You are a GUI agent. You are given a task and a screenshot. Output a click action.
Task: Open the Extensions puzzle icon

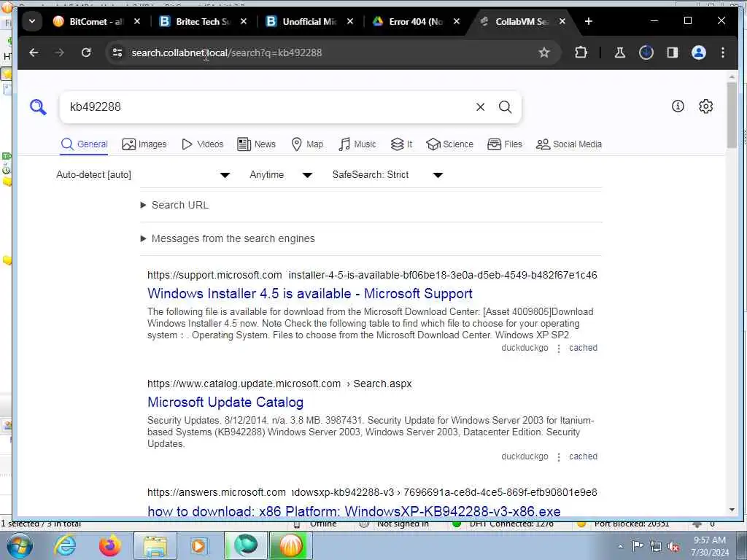pos(581,52)
